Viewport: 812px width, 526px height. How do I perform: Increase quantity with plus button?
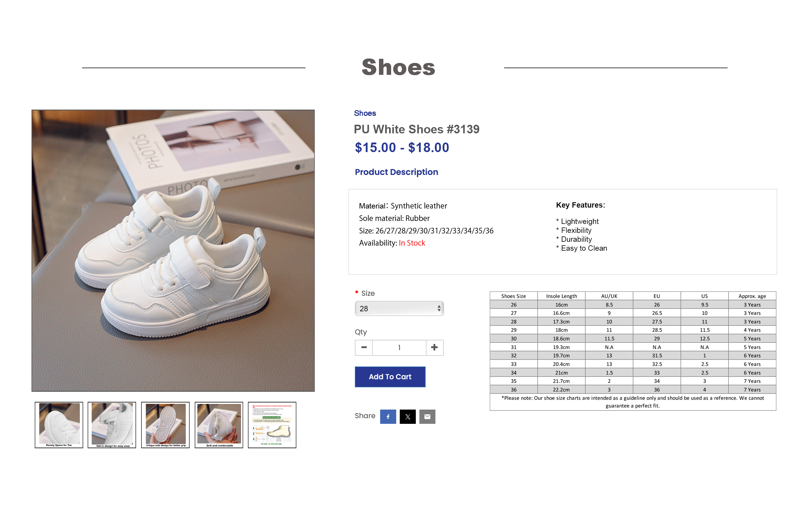point(434,347)
